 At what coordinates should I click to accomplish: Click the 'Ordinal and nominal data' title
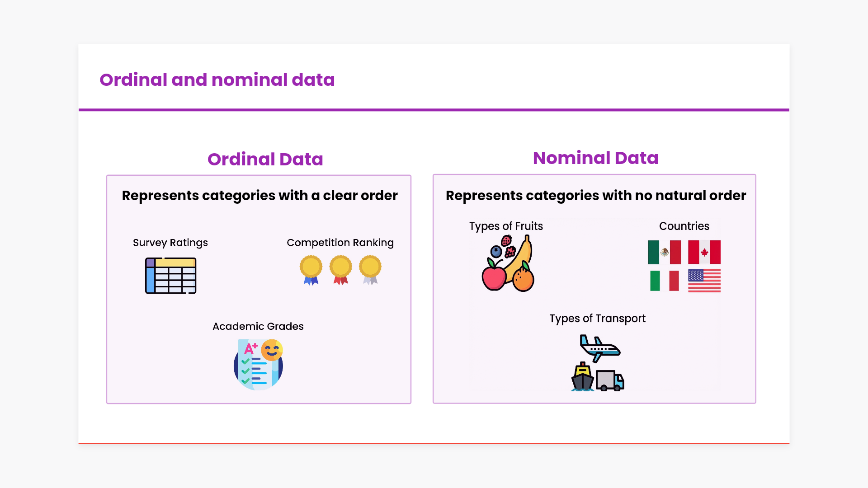coord(217,80)
